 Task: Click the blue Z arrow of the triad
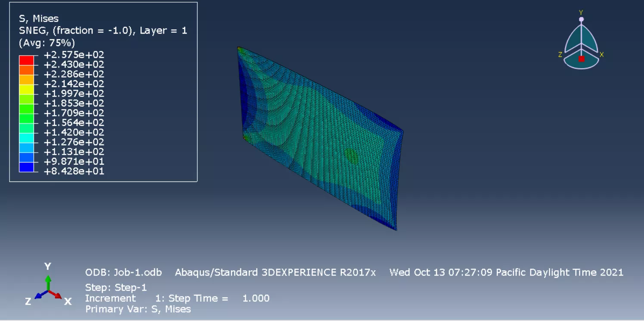[x=40, y=295]
